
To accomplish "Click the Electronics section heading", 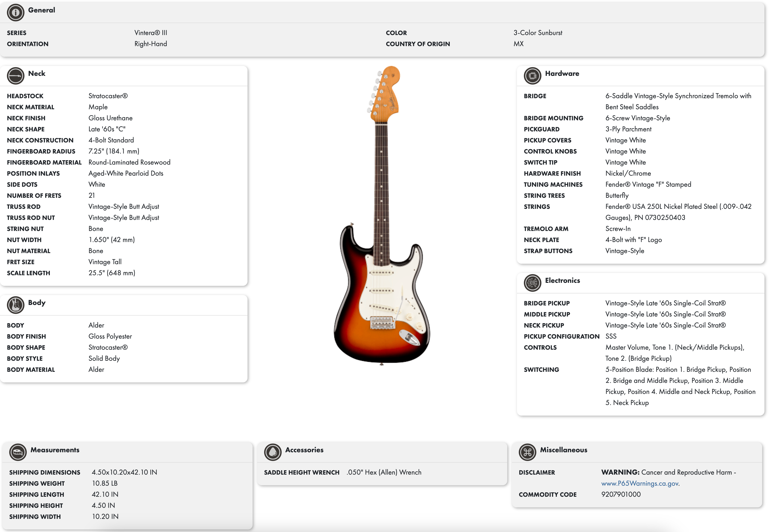I will 562,280.
